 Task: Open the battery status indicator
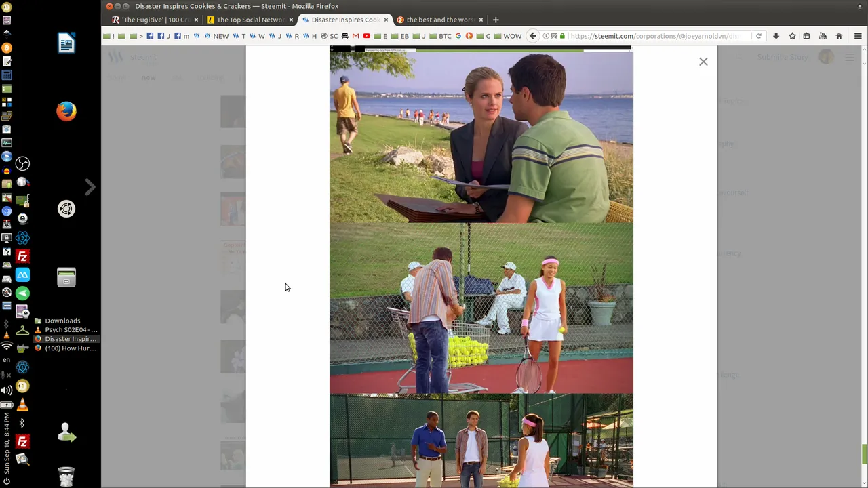[7, 405]
